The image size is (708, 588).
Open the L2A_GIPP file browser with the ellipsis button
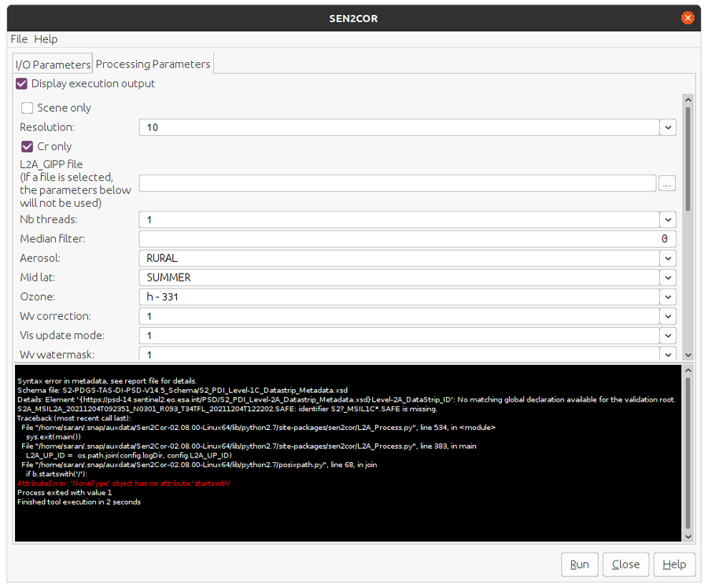[666, 183]
